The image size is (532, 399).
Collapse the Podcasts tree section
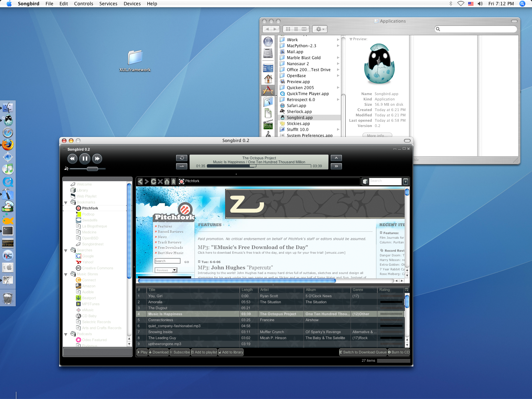[x=66, y=334]
